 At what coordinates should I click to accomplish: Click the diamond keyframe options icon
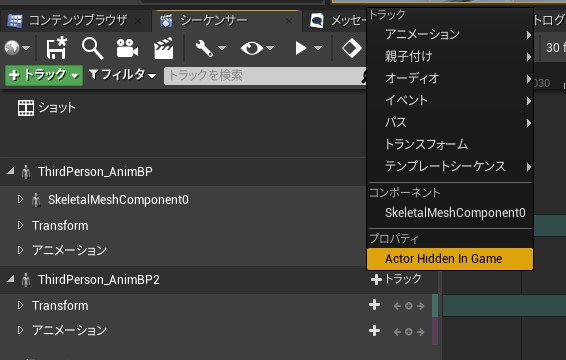tap(352, 48)
